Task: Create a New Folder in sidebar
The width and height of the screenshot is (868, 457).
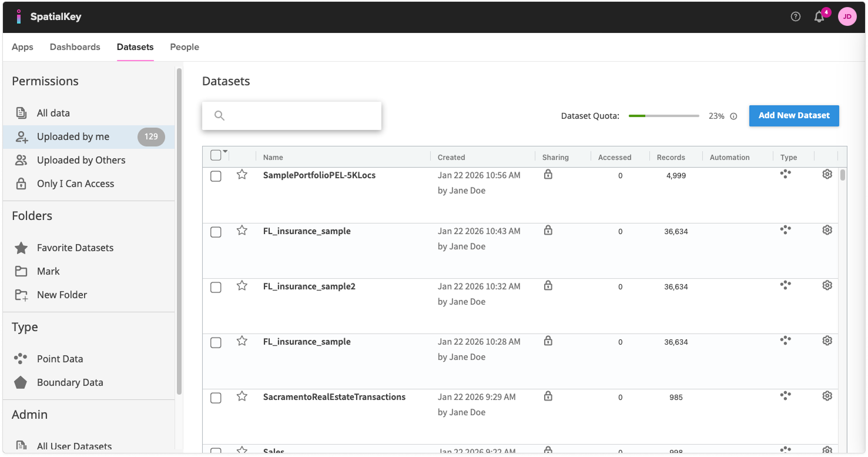Action: pyautogui.click(x=62, y=295)
